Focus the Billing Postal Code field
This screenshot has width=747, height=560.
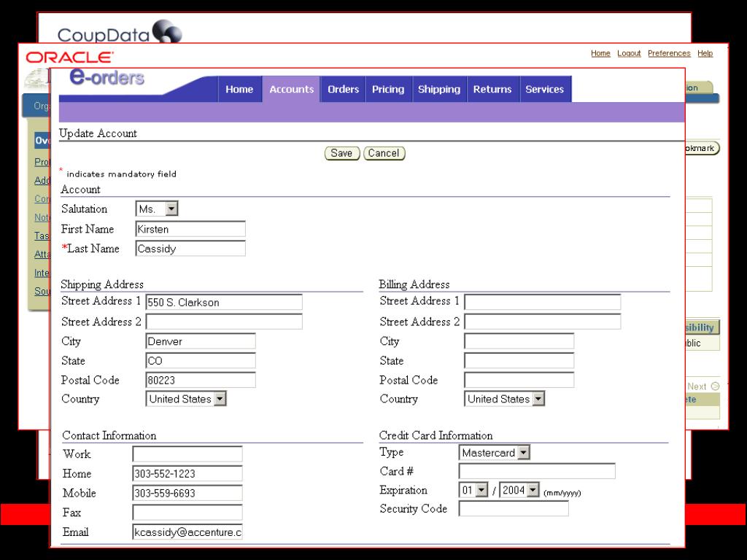click(x=519, y=380)
